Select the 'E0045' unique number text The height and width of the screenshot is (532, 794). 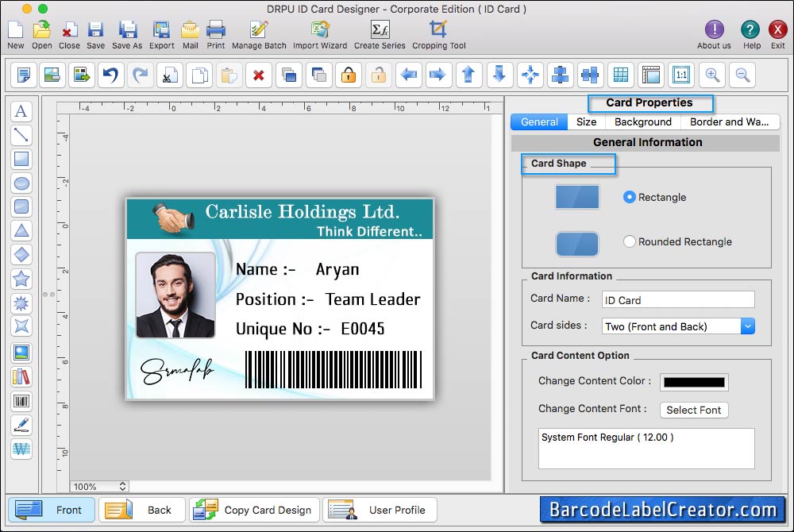pyautogui.click(x=363, y=329)
